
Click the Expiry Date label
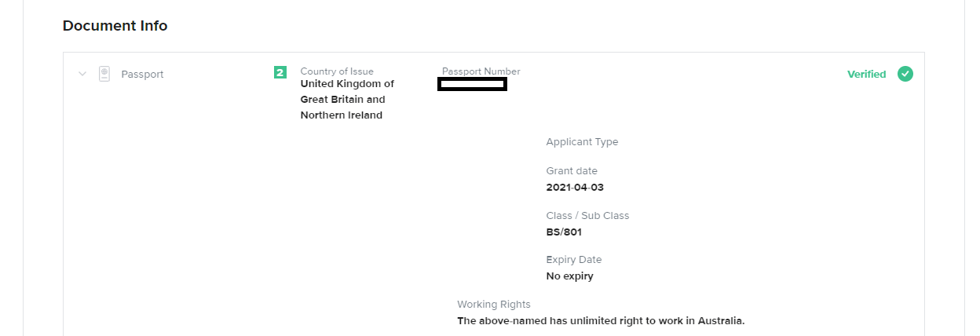tap(574, 260)
